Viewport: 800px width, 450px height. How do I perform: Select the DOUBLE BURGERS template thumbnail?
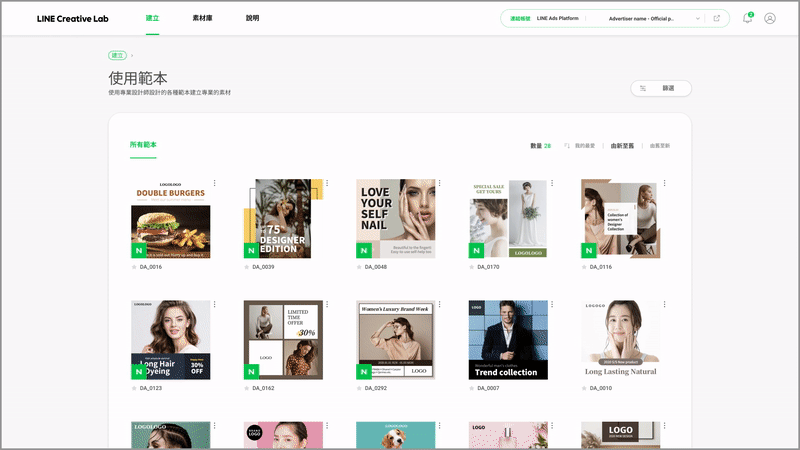pos(170,218)
